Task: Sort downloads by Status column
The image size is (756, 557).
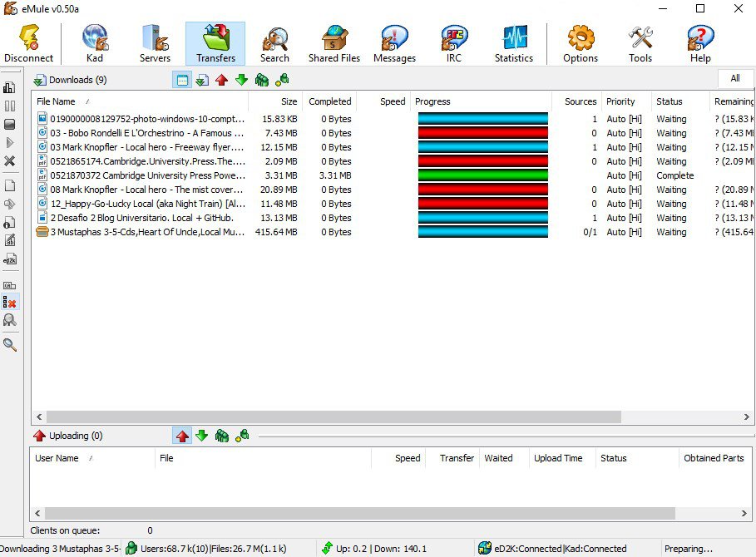Action: [680, 101]
